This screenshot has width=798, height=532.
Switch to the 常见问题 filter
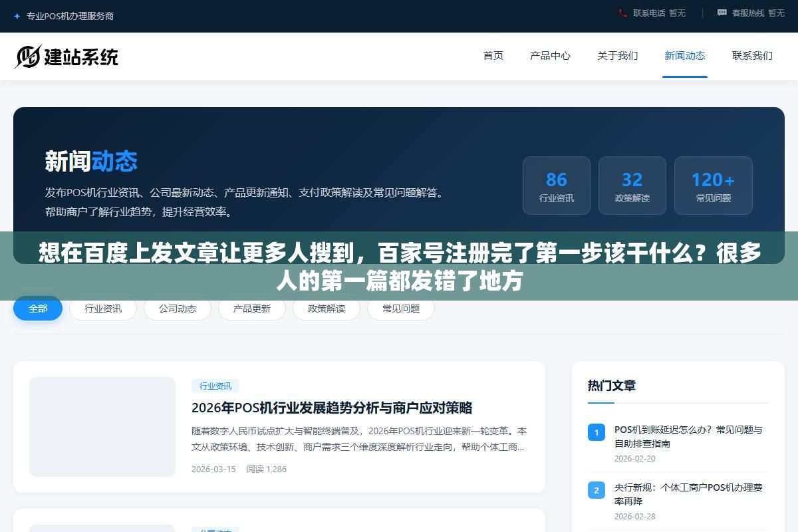click(401, 309)
